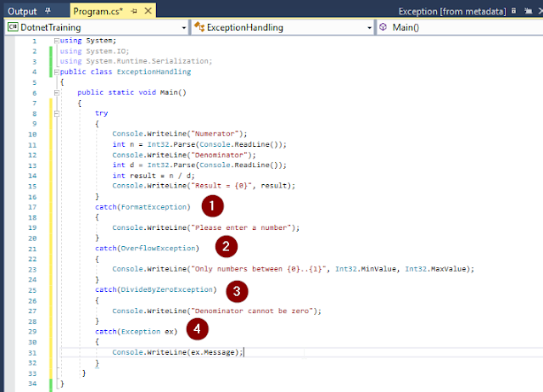Click 'public static void Main()' declaration
The width and height of the screenshot is (543, 392).
point(132,92)
